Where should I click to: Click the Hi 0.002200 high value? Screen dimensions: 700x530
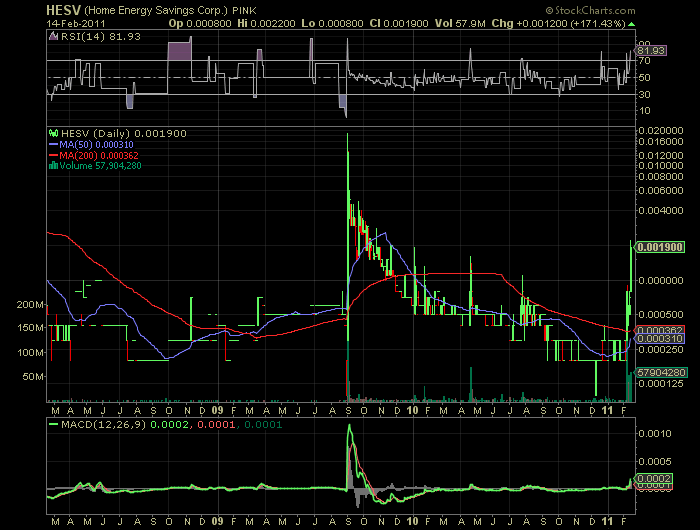(x=266, y=24)
